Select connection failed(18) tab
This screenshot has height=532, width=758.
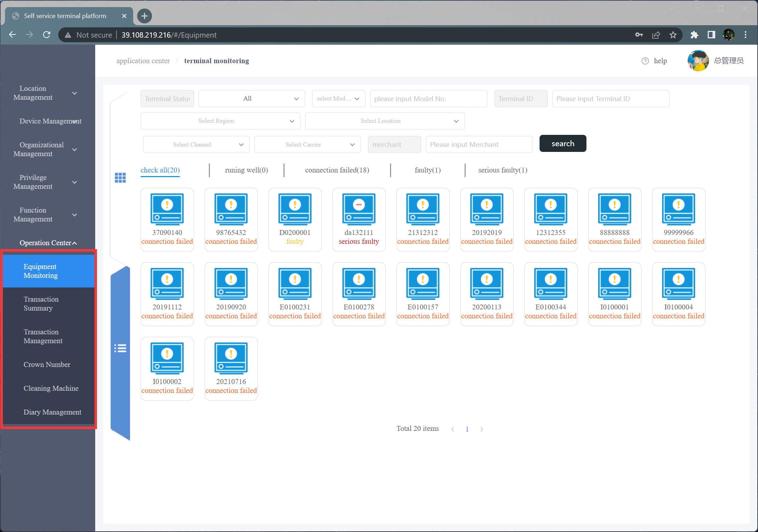(337, 170)
